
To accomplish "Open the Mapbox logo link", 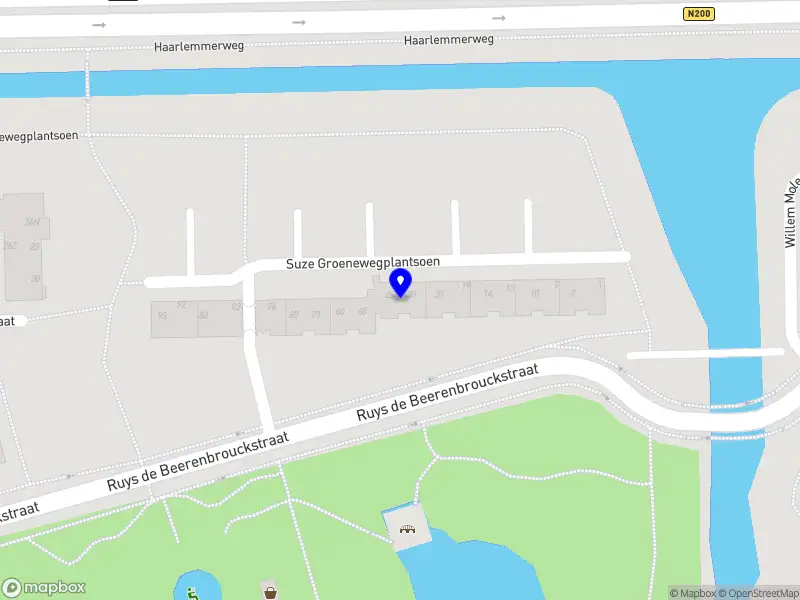I will pos(43,588).
